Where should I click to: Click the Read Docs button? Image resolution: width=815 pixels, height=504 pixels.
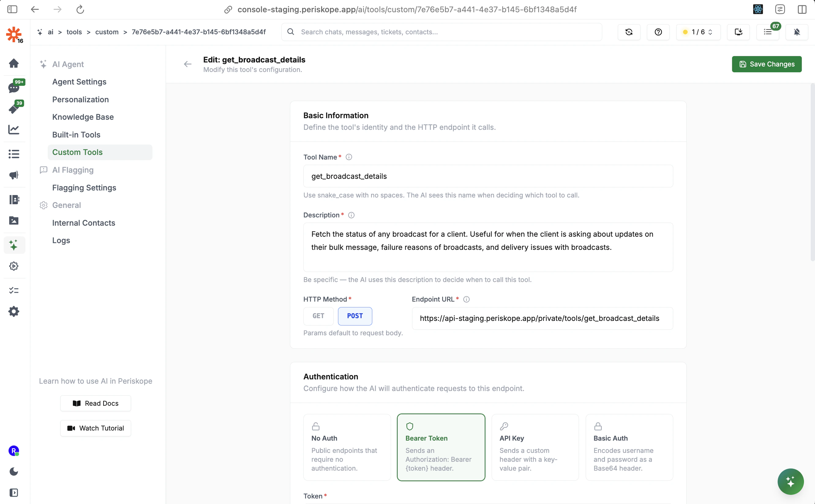96,403
